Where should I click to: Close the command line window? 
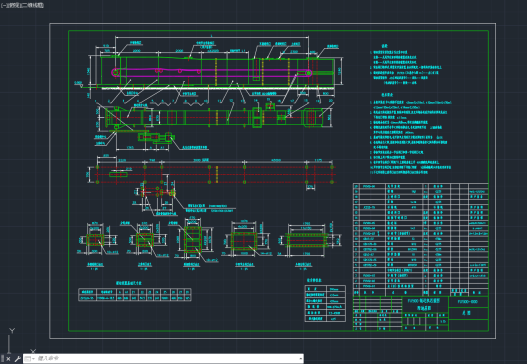click(x=8, y=359)
